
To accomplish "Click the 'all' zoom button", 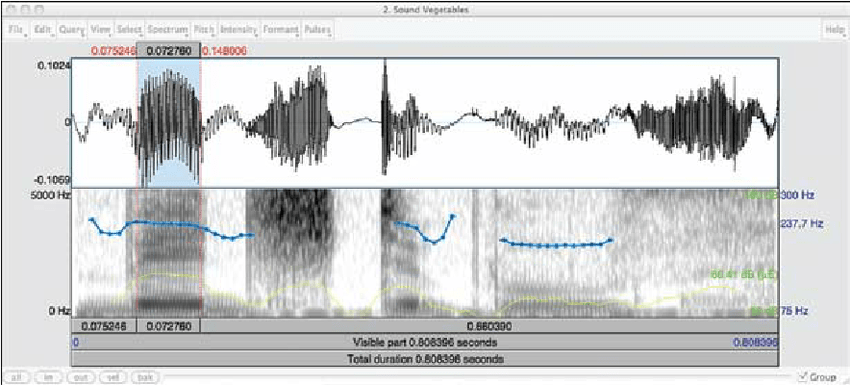I will coord(18,377).
